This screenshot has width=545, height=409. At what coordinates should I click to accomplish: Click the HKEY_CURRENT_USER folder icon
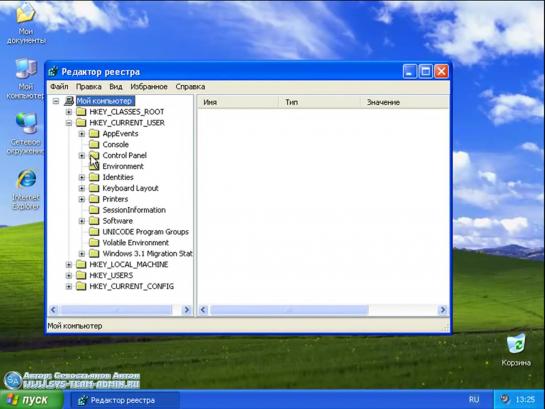[81, 122]
